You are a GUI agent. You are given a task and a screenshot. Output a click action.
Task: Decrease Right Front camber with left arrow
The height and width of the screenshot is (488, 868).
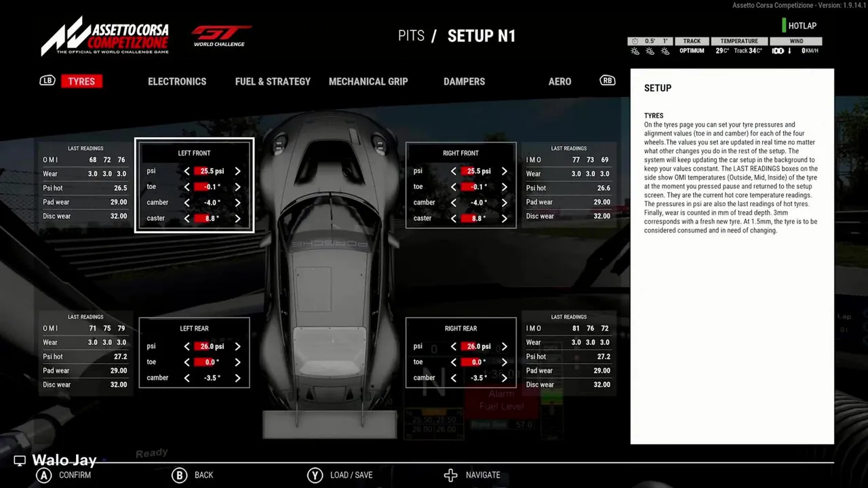point(453,203)
